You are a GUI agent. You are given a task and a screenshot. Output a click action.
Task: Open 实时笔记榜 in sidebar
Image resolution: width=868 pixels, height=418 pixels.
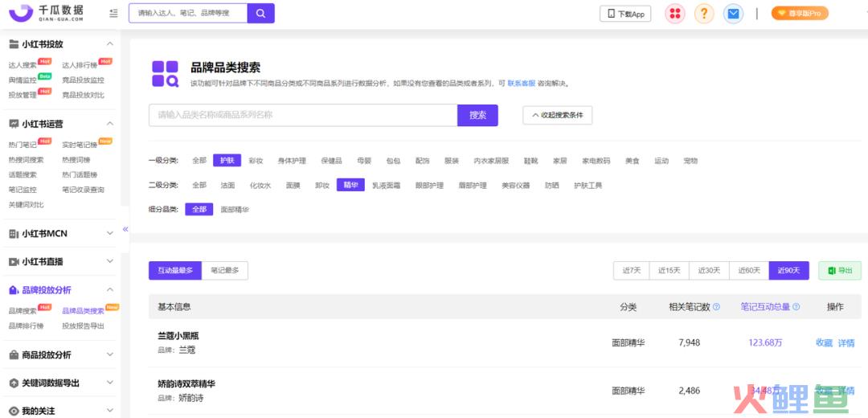[x=79, y=145]
